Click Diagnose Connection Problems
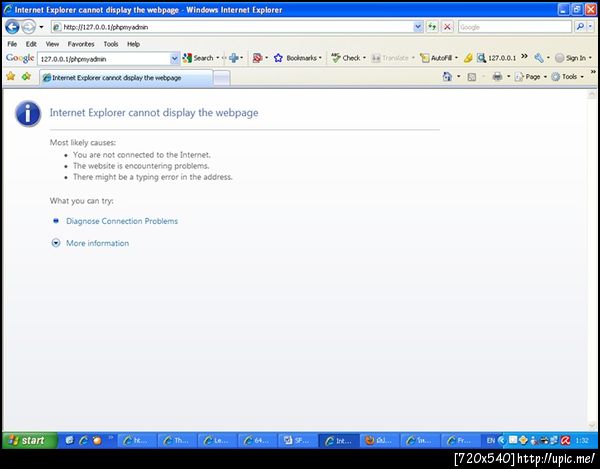 coord(122,221)
